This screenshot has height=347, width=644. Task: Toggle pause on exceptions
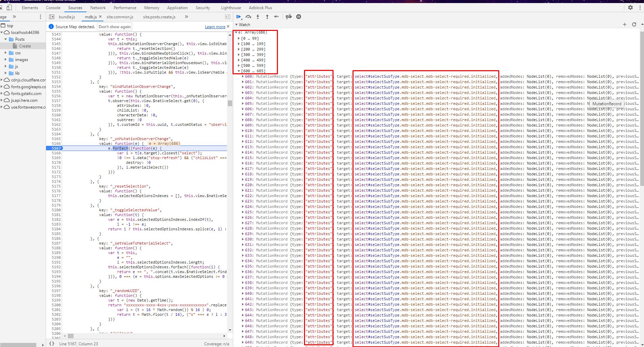(299, 17)
